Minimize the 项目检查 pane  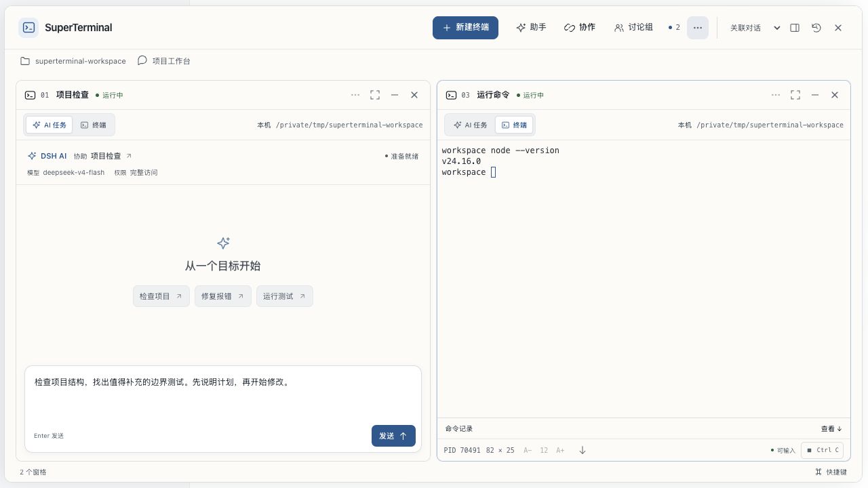[x=395, y=95]
